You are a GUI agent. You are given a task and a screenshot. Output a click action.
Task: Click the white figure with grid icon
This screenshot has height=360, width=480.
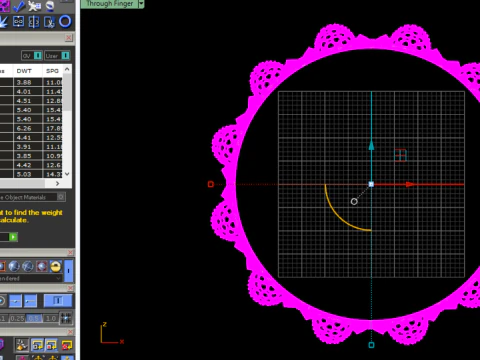click(34, 5)
